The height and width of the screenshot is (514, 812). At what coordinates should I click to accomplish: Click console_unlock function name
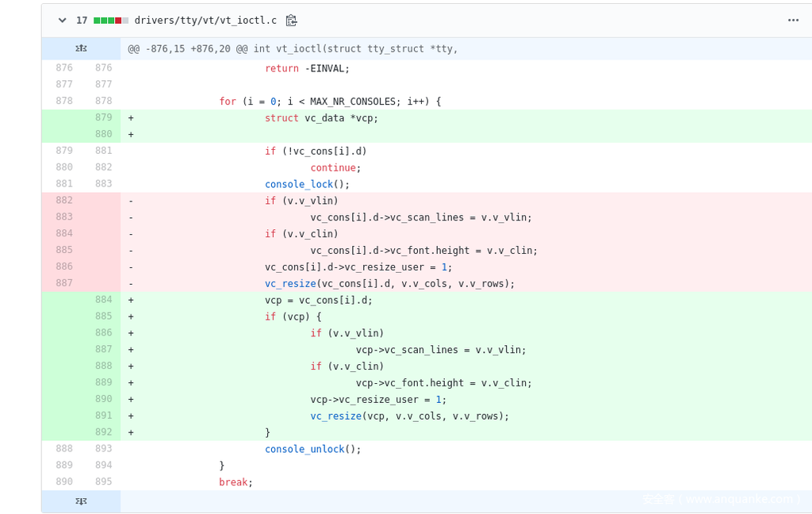pos(304,449)
